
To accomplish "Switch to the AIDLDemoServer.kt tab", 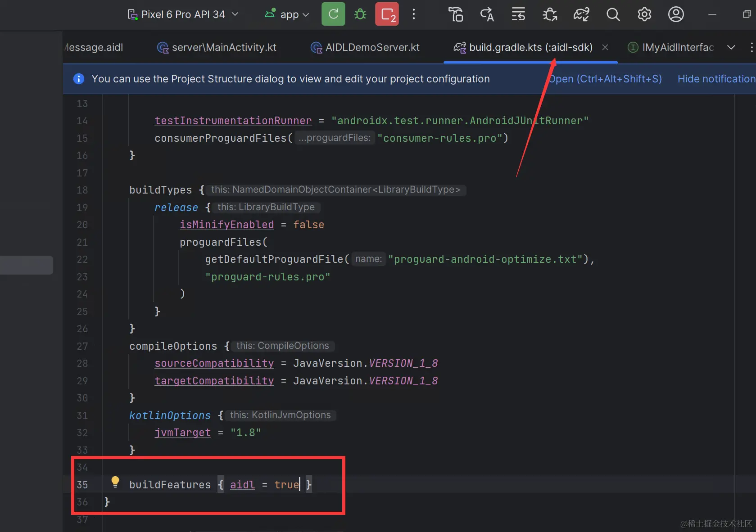I will click(x=365, y=47).
